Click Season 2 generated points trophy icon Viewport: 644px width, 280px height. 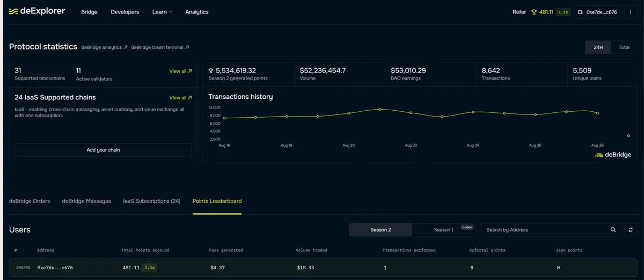[x=211, y=70]
